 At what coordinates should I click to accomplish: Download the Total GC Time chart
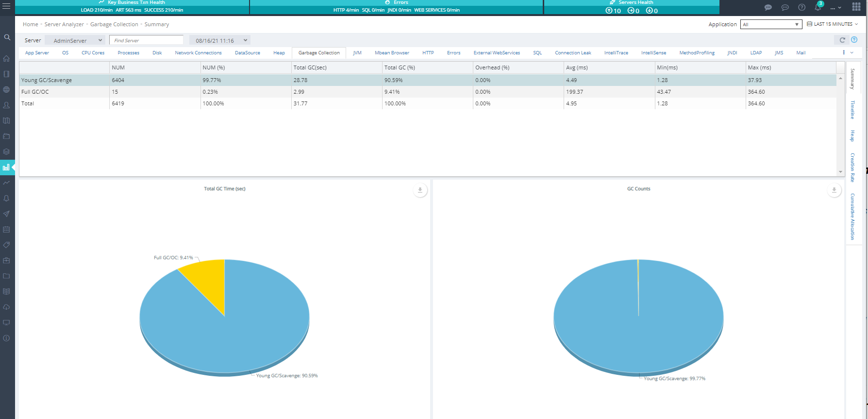pos(420,190)
